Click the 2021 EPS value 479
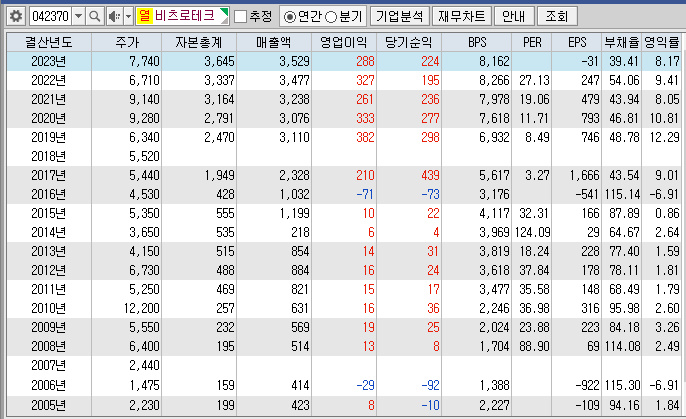Viewport: 686px width, 419px height. point(591,99)
